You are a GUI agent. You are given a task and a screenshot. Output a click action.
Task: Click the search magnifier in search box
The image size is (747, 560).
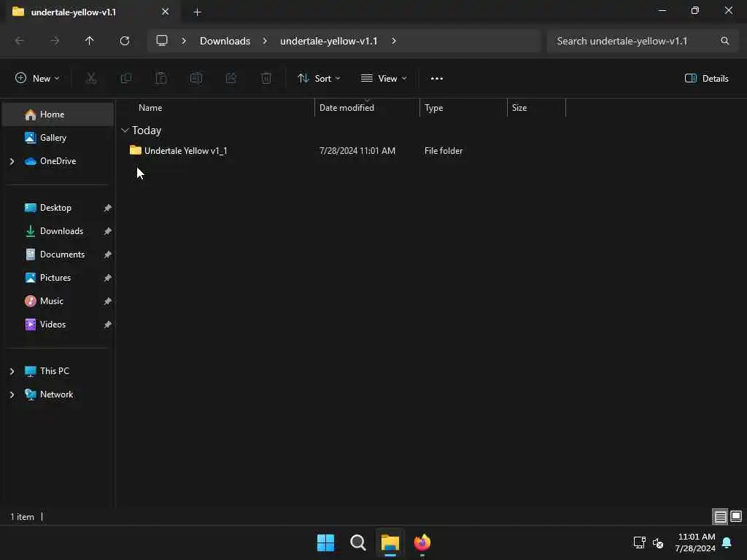tap(724, 41)
